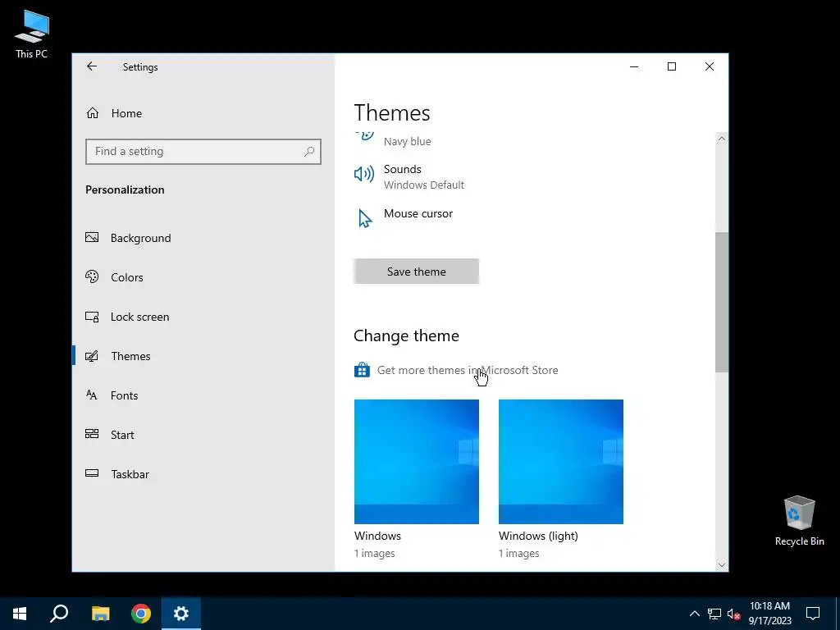
Task: Click the Personalization heading text
Action: click(125, 189)
